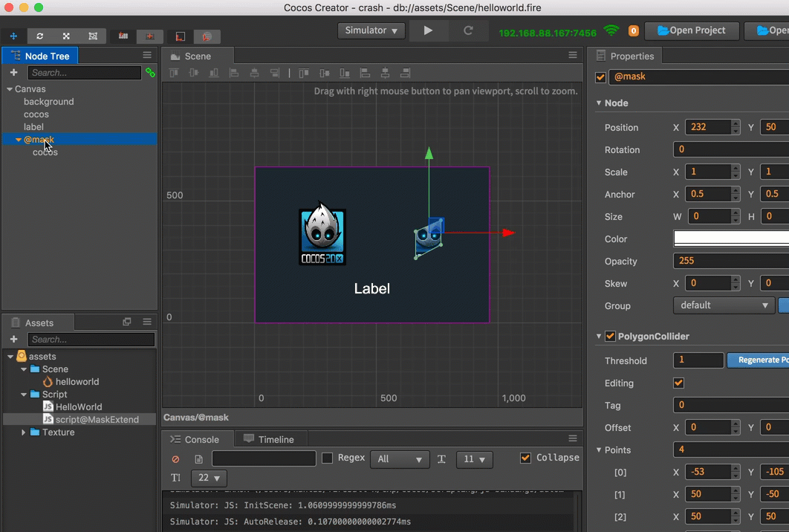
Task: Click the Open Project button
Action: pyautogui.click(x=692, y=30)
